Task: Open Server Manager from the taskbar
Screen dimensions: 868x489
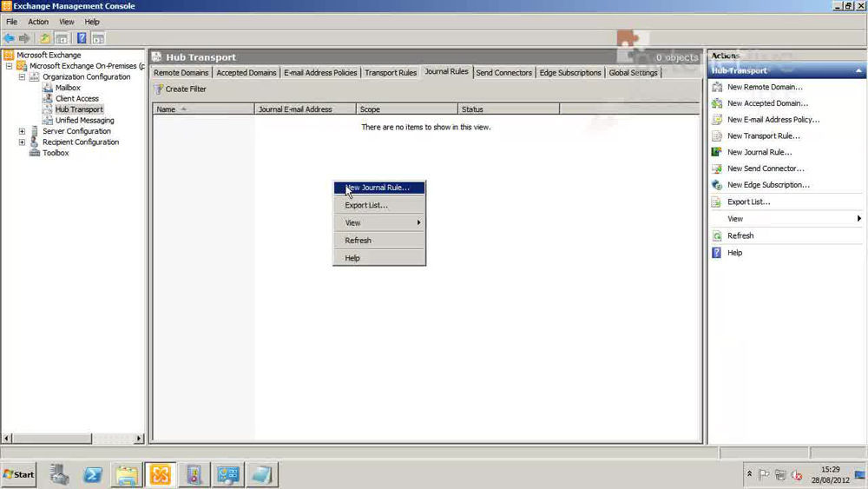Action: click(59, 474)
